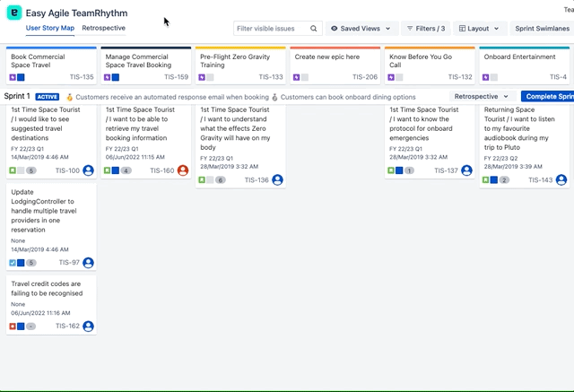
Task: Click the Complete Sprint button
Action: pyautogui.click(x=549, y=97)
